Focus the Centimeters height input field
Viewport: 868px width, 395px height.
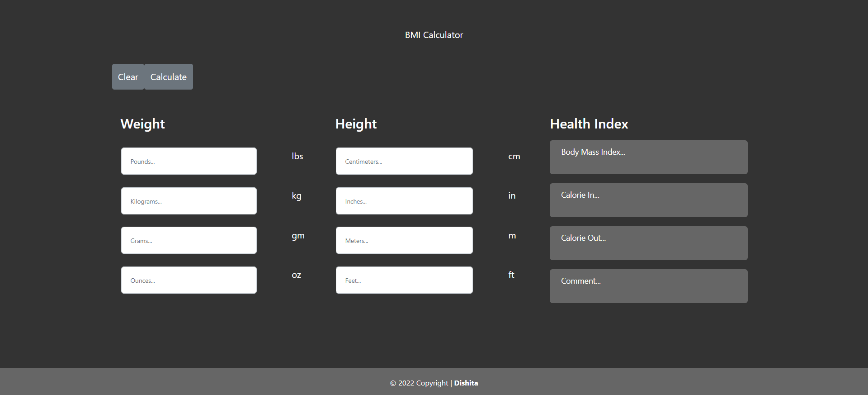pyautogui.click(x=404, y=161)
